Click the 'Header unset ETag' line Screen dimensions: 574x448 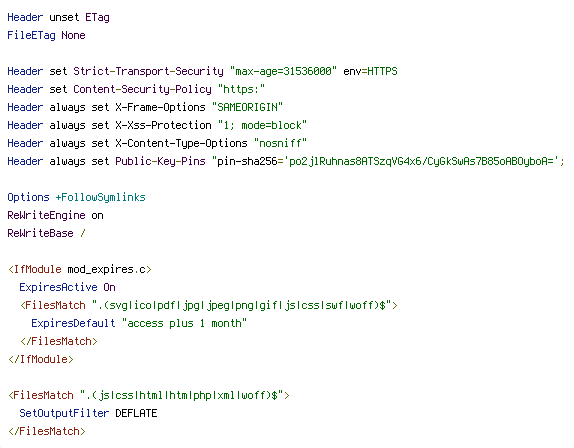pyautogui.click(x=59, y=17)
